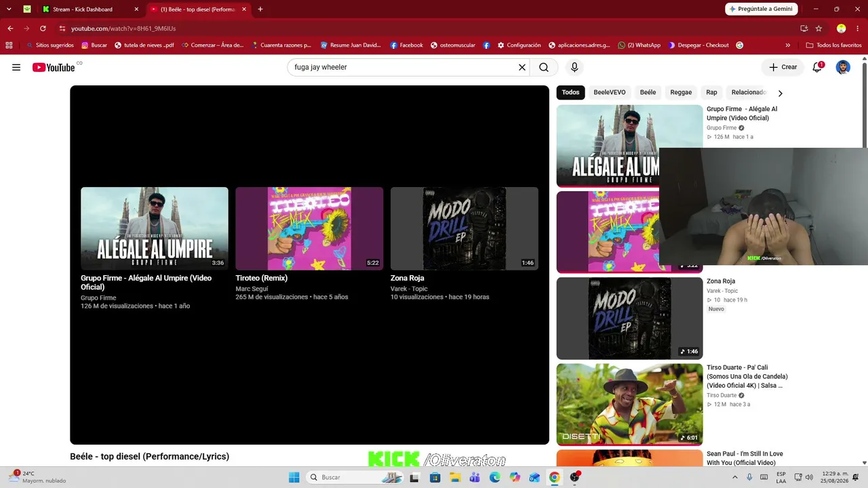Viewport: 868px width, 488px height.
Task: Open the Todos los favoritos folder
Action: 833,45
